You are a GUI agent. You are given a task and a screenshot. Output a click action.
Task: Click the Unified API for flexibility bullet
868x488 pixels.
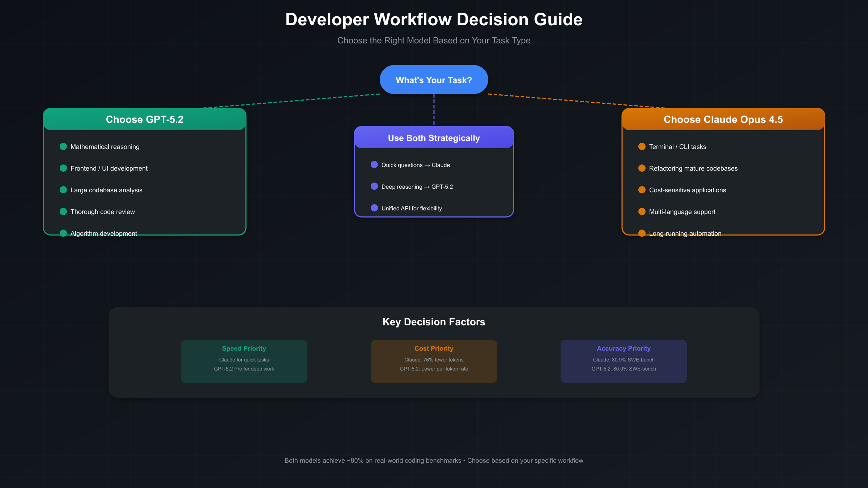[x=374, y=208]
